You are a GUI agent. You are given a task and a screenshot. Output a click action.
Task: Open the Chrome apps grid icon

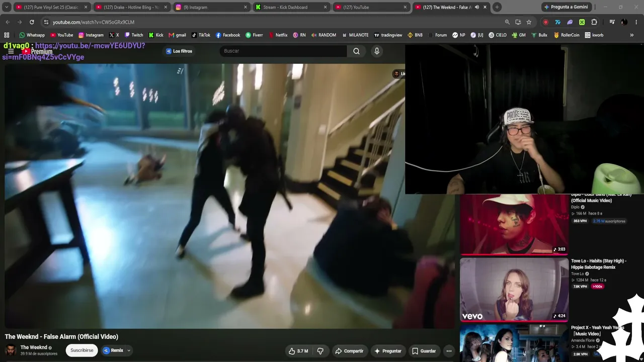[7, 35]
